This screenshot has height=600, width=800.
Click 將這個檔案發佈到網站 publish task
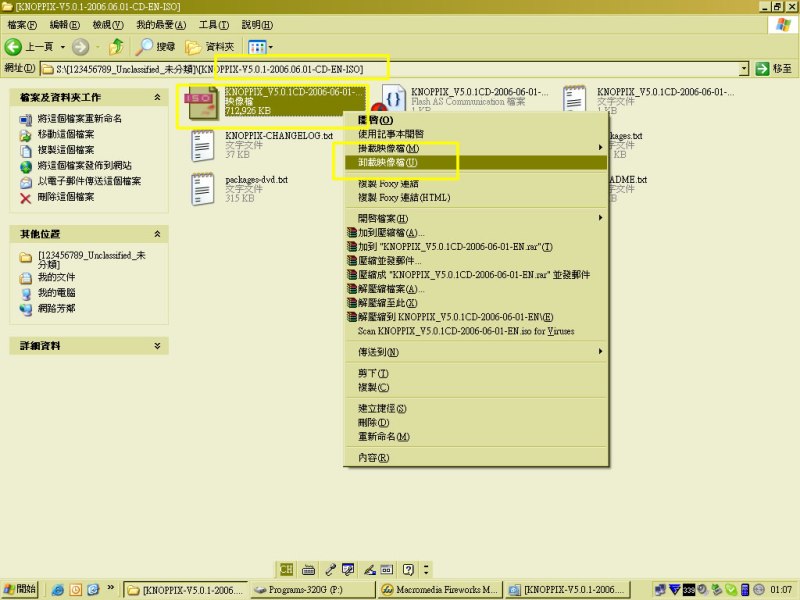(84, 166)
